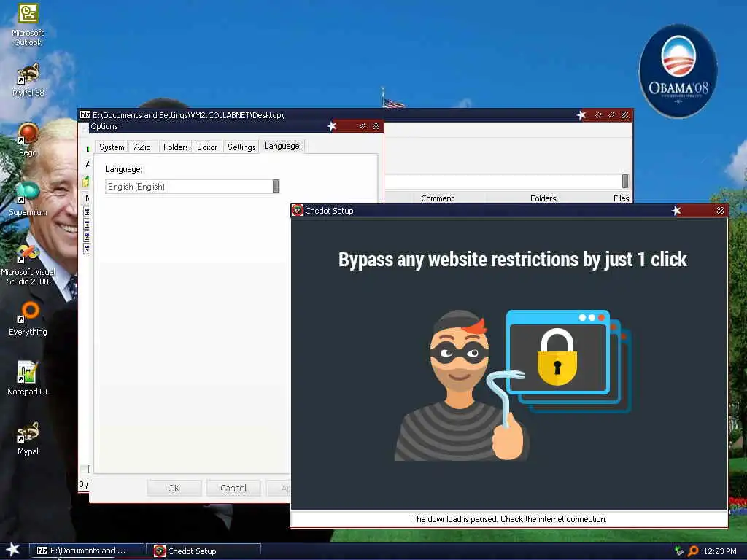
Task: Switch to the Settings tab
Action: point(241,147)
